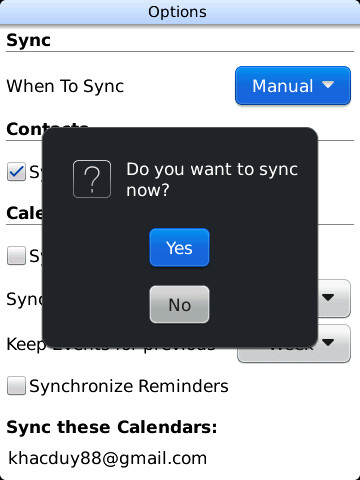
Task: Click the white arrow on Manual dropdown
Action: click(x=328, y=84)
